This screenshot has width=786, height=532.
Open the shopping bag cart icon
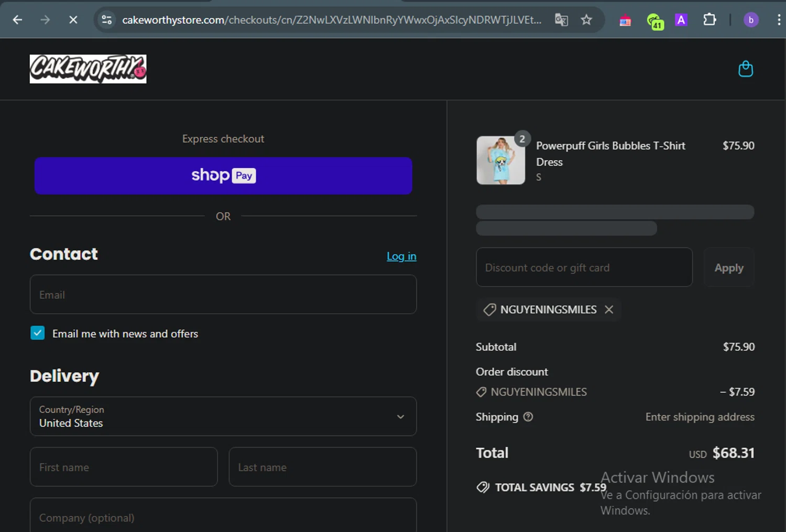(x=746, y=69)
